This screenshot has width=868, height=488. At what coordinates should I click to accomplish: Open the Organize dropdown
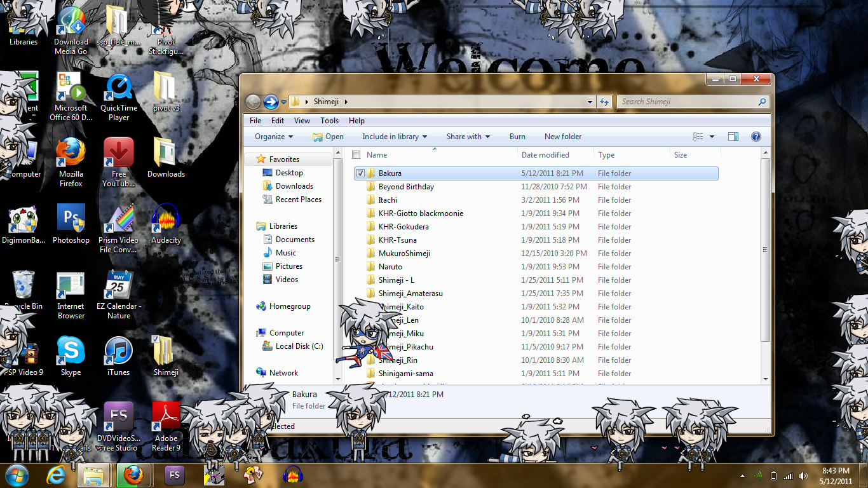[x=273, y=136]
